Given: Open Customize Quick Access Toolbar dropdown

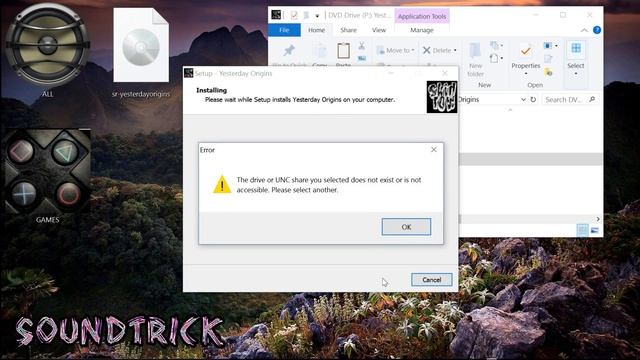Looking at the screenshot, I should [x=317, y=16].
